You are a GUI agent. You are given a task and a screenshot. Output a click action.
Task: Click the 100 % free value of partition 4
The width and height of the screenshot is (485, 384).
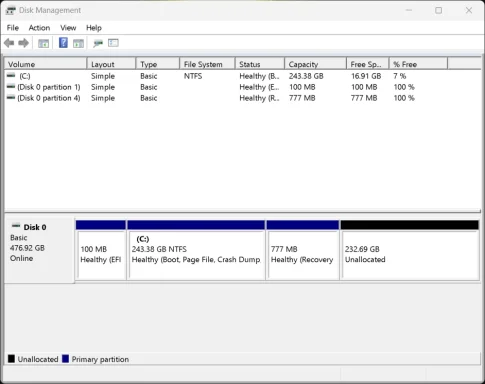404,98
